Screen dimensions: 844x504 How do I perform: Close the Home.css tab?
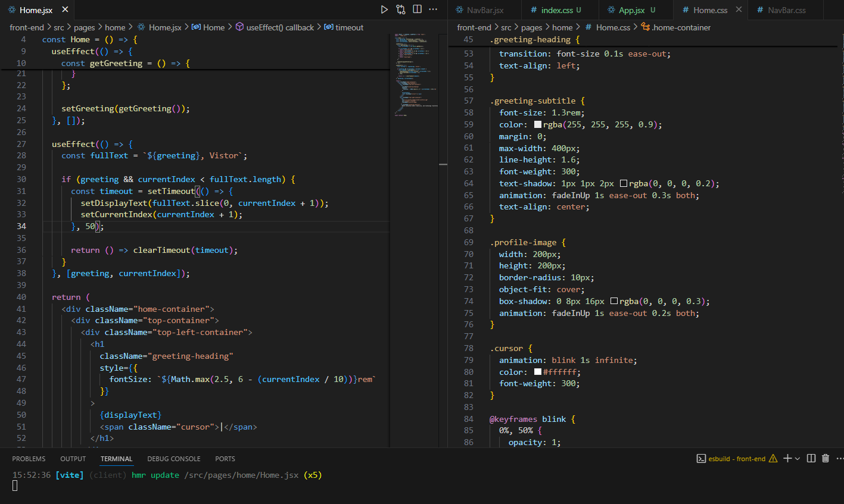(x=739, y=10)
